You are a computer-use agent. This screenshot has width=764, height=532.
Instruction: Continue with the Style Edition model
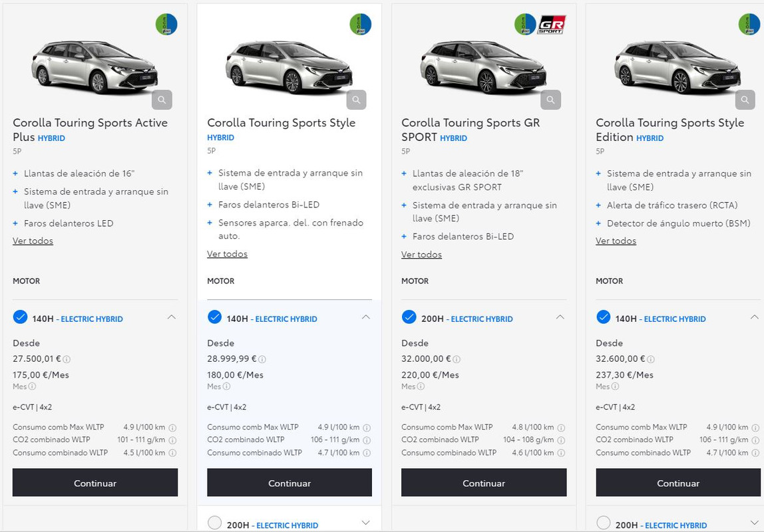pyautogui.click(x=677, y=483)
